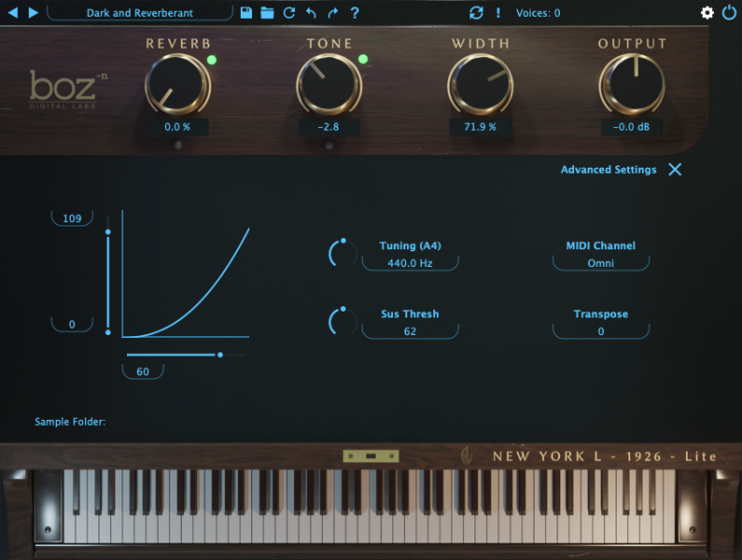Toggle the green Tone enable light
The width and height of the screenshot is (742, 560).
click(x=363, y=61)
